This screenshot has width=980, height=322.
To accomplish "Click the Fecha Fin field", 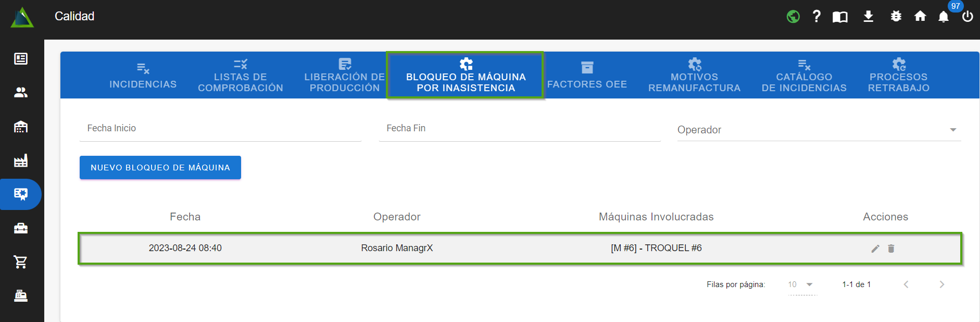I will tap(519, 129).
